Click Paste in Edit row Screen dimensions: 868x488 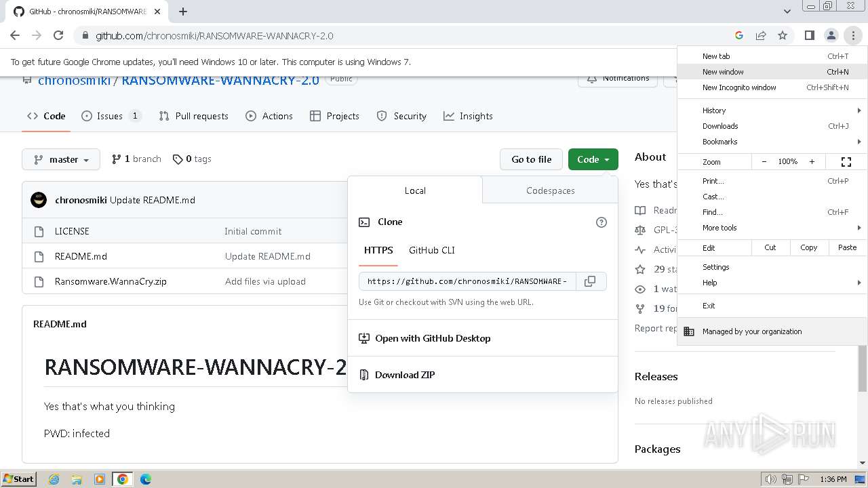pyautogui.click(x=848, y=247)
